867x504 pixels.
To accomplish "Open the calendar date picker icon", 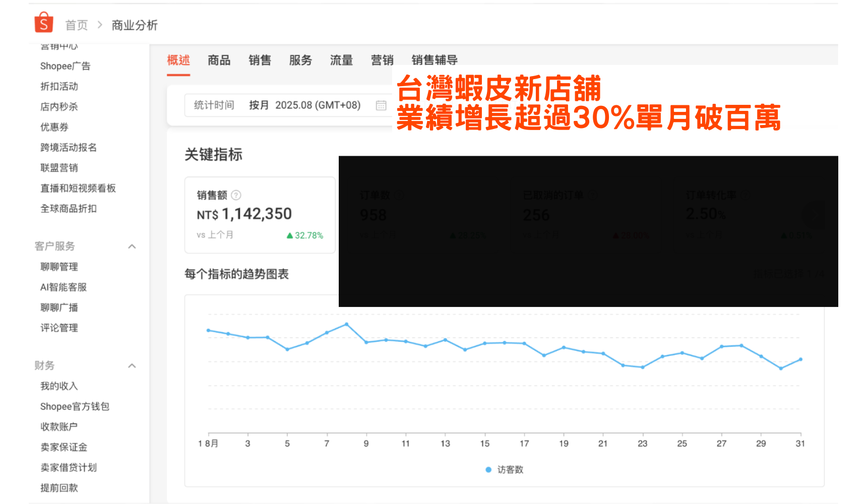I will click(381, 105).
